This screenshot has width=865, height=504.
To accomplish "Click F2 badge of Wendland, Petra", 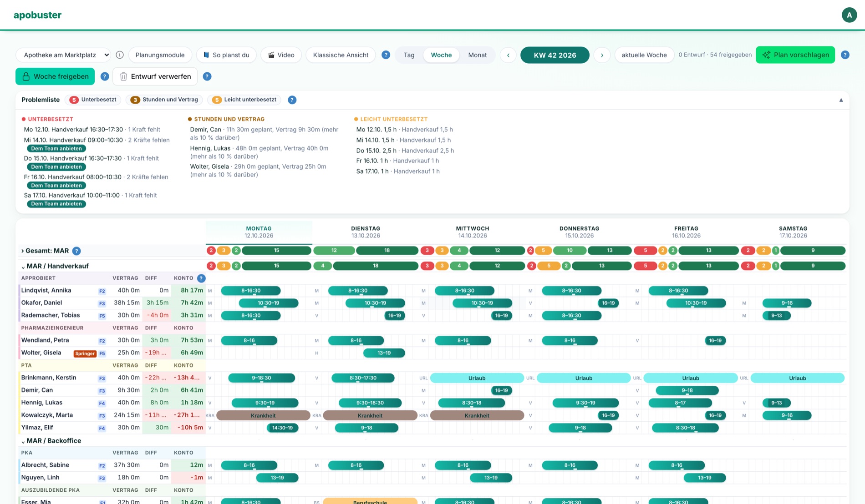I will [x=102, y=341].
